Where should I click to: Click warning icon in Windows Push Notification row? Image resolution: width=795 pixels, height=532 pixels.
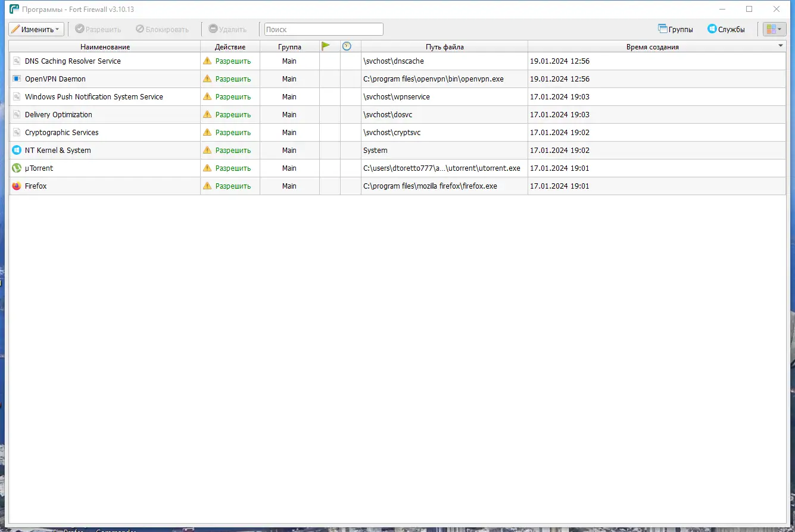tap(207, 96)
